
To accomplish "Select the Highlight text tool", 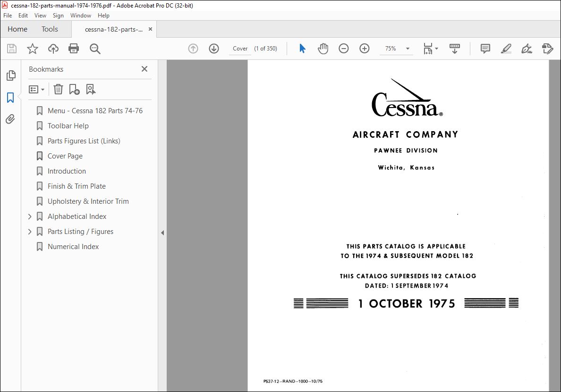I will coord(506,49).
